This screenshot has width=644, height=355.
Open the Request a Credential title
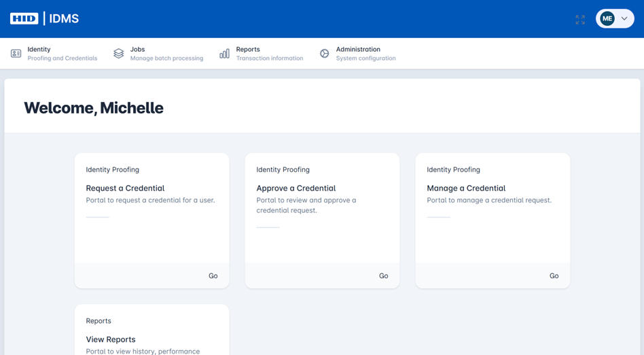click(x=125, y=188)
